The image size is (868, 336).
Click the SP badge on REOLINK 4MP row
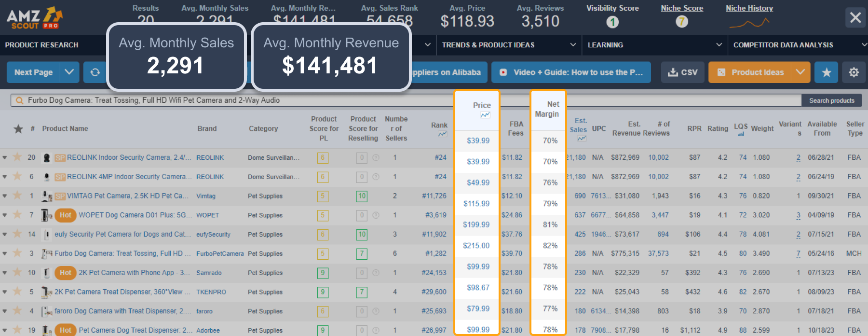coord(60,177)
